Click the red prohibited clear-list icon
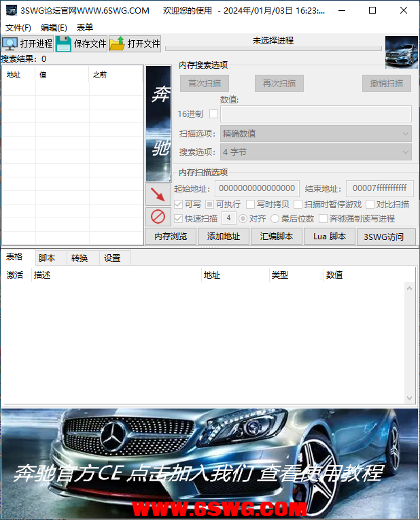 [x=158, y=217]
